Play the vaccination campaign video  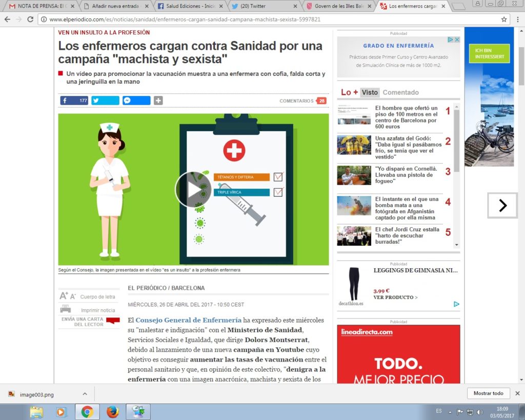pyautogui.click(x=193, y=189)
